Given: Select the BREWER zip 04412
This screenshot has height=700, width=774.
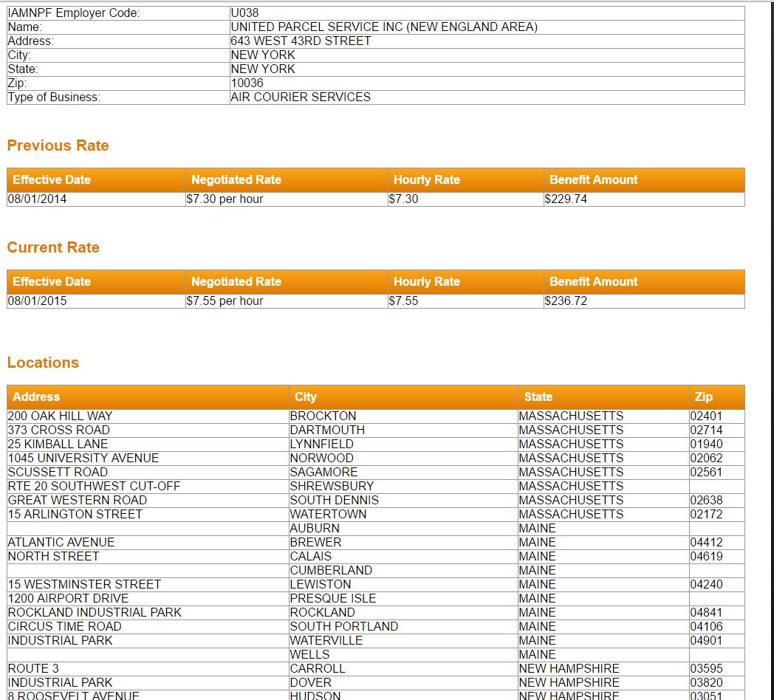Looking at the screenshot, I should click(706, 542).
